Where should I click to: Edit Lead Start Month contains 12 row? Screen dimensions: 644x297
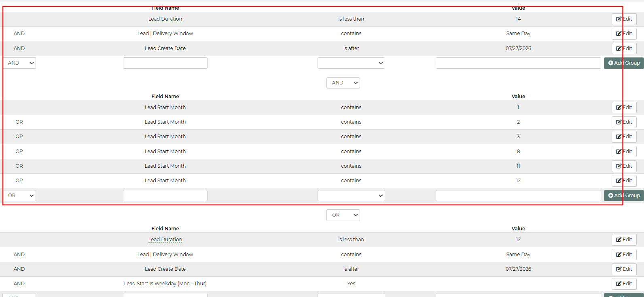624,181
